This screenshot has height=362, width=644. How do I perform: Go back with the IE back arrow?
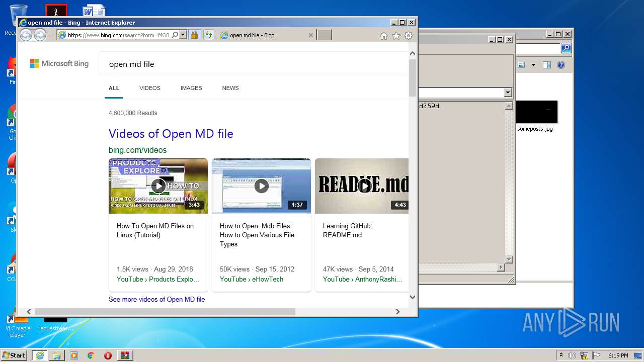click(26, 35)
